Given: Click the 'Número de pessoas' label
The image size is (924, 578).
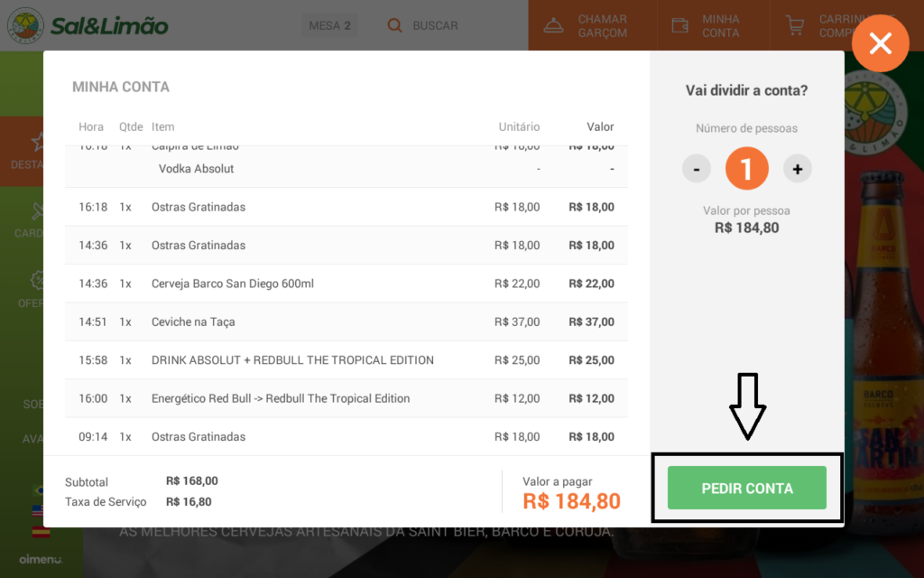Looking at the screenshot, I should pyautogui.click(x=746, y=128).
